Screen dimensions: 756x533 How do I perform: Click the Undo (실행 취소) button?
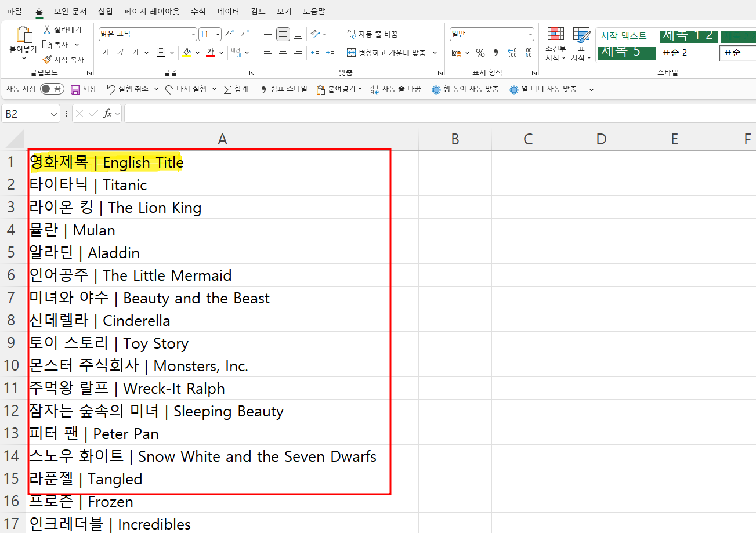click(x=128, y=89)
